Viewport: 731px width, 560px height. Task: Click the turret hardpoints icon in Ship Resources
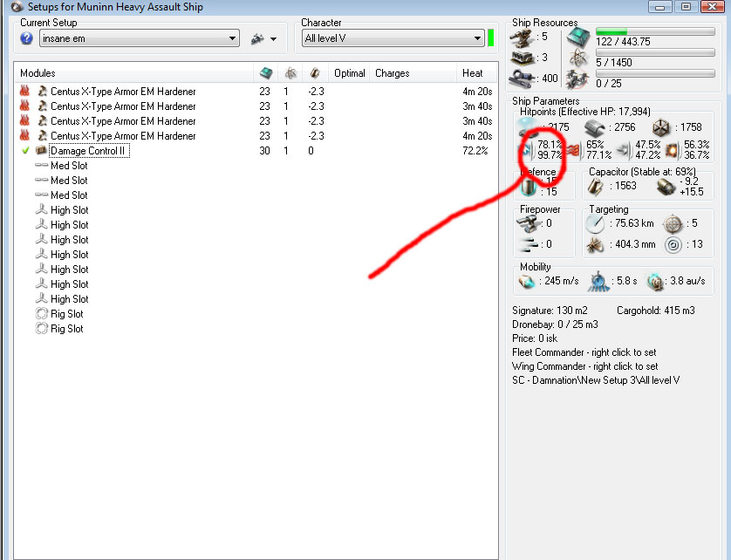(522, 38)
